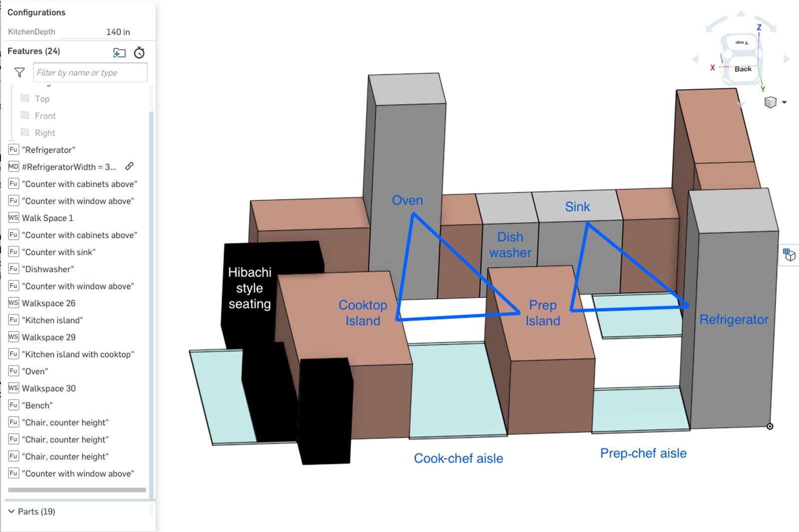Click the rollback stopwatch icon near Features header

[140, 52]
